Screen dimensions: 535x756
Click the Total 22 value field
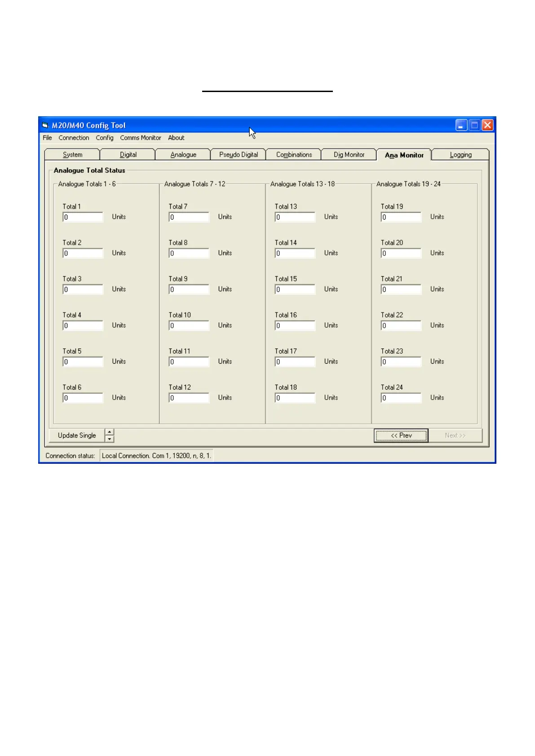(401, 325)
